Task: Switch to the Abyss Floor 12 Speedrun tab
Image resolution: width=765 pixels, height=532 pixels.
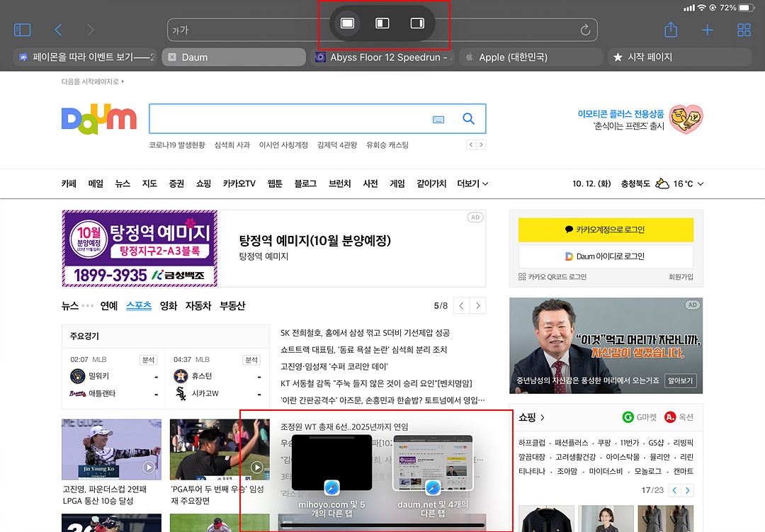Action: point(382,57)
